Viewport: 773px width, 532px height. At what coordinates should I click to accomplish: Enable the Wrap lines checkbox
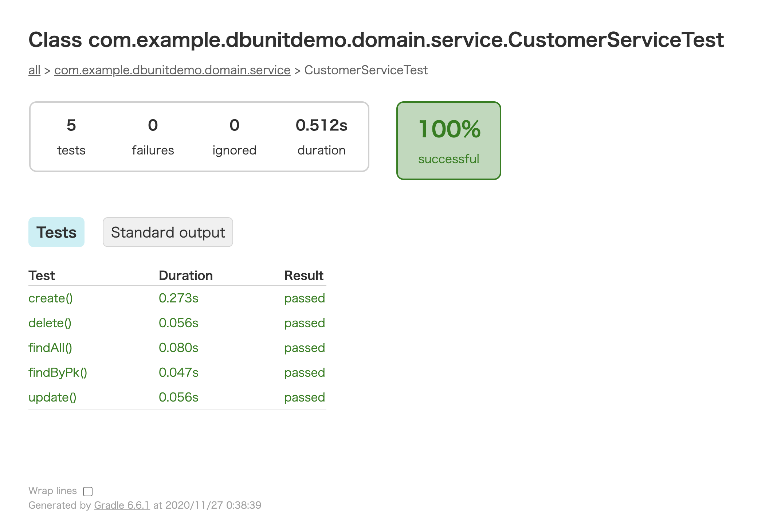pos(87,492)
